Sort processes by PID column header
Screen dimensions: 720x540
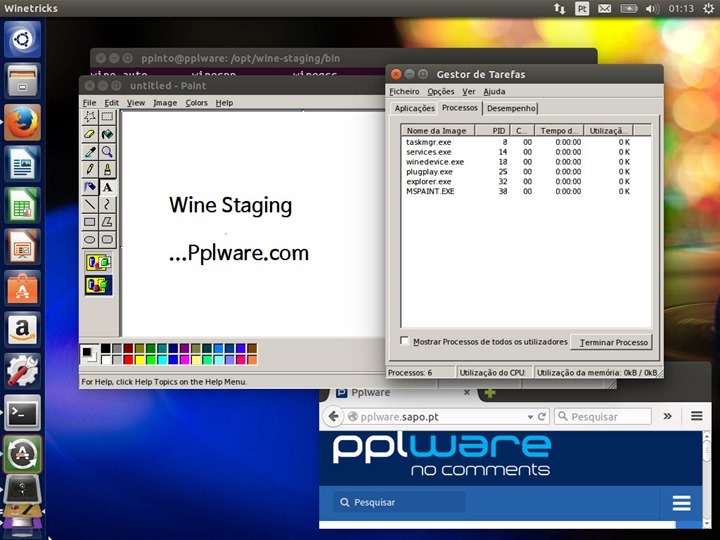tap(492, 131)
